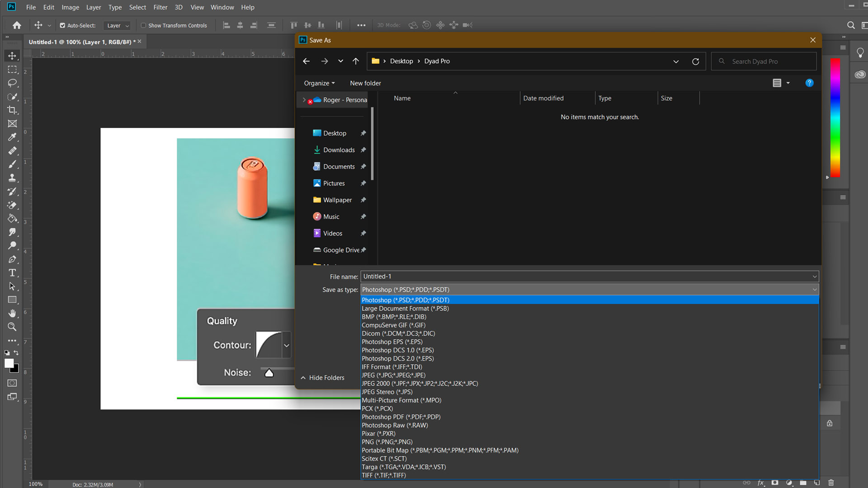Expand Roger - Personal OneDrive tree
Viewport: 868px width, 488px height.
(304, 100)
